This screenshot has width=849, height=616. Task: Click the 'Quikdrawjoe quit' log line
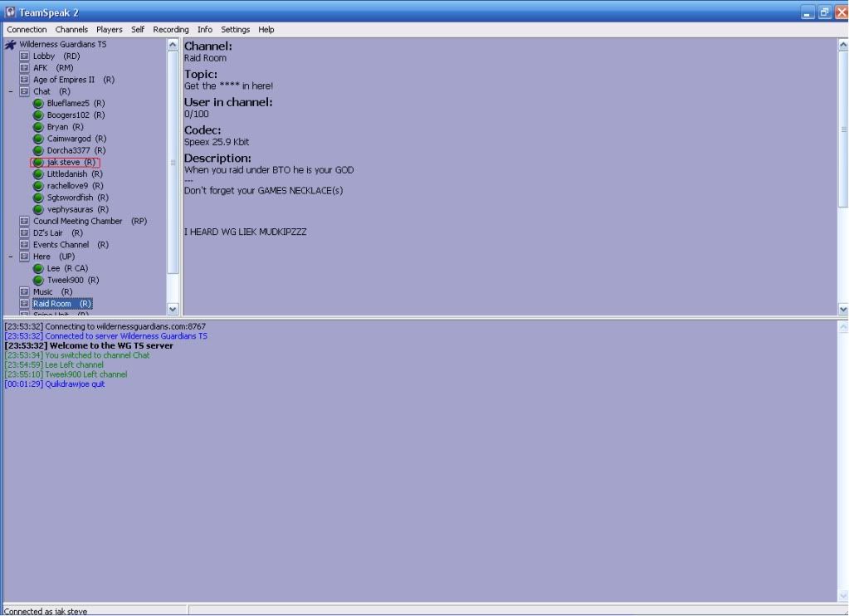(x=55, y=384)
